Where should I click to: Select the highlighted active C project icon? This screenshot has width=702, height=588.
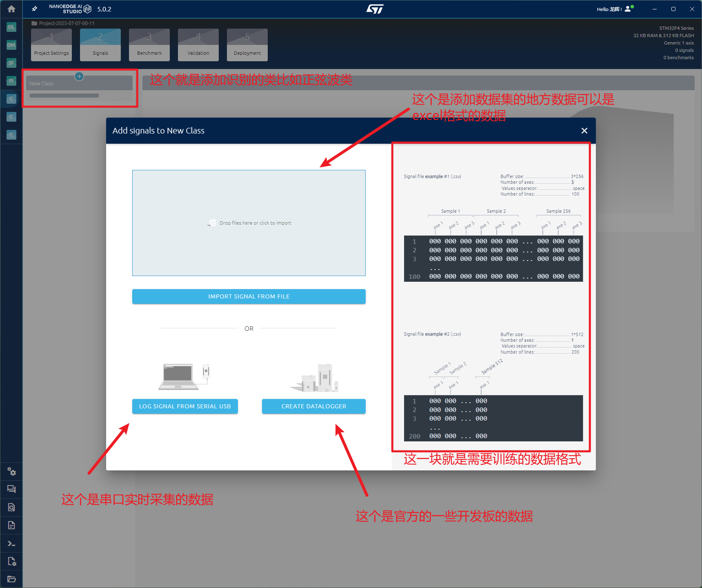pos(11,99)
